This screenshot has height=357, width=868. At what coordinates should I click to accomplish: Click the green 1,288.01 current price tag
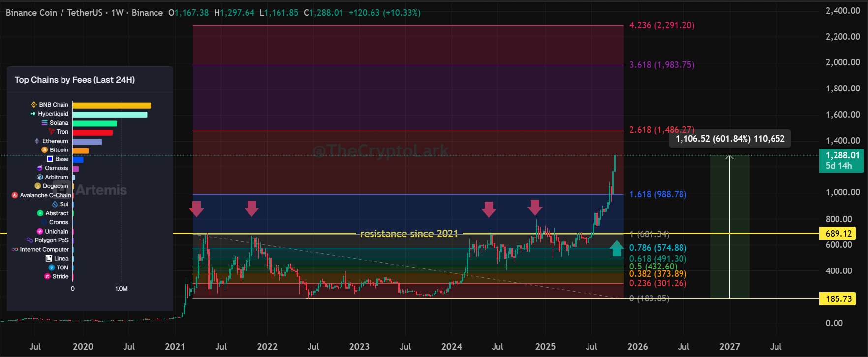point(841,160)
